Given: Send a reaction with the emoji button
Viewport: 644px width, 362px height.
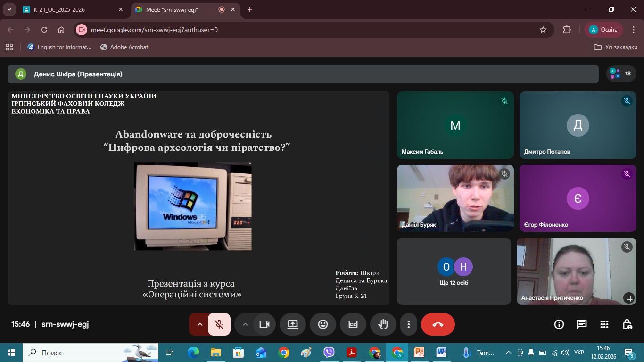Looking at the screenshot, I should point(323,324).
